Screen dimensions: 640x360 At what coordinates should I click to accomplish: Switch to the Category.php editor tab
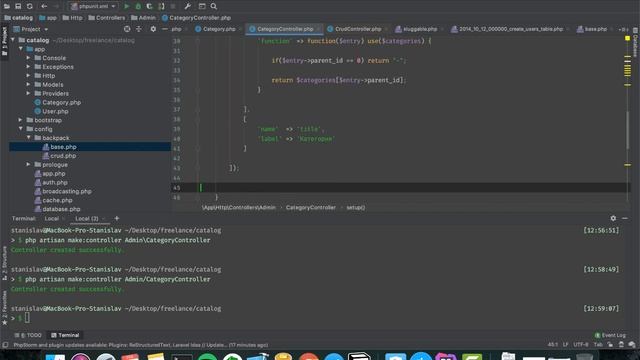pyautogui.click(x=216, y=29)
